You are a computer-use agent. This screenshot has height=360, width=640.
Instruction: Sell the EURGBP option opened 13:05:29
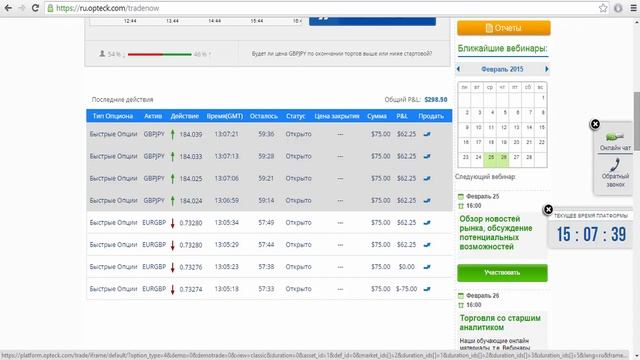coord(427,244)
